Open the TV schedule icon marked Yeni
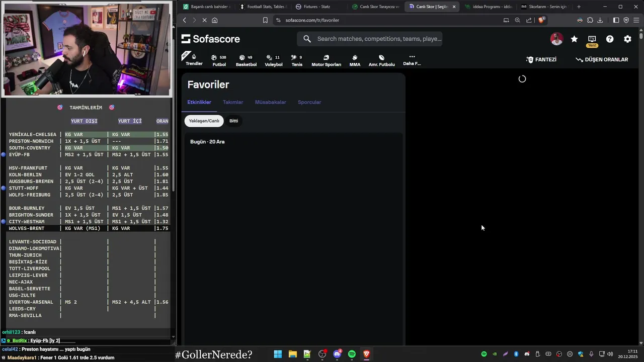644x362 pixels. pos(592,40)
